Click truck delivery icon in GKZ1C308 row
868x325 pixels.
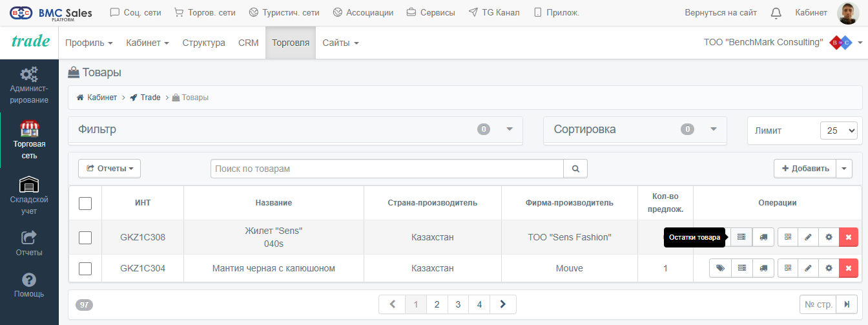click(x=763, y=237)
